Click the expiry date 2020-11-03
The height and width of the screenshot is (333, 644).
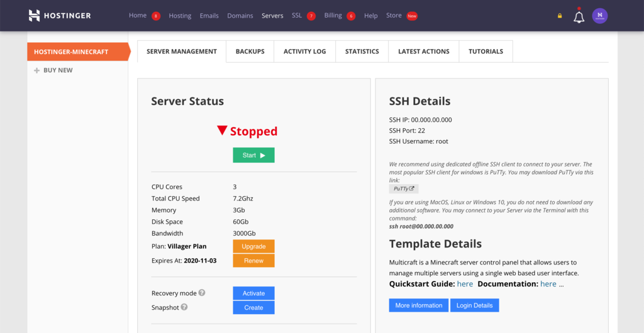tap(200, 260)
